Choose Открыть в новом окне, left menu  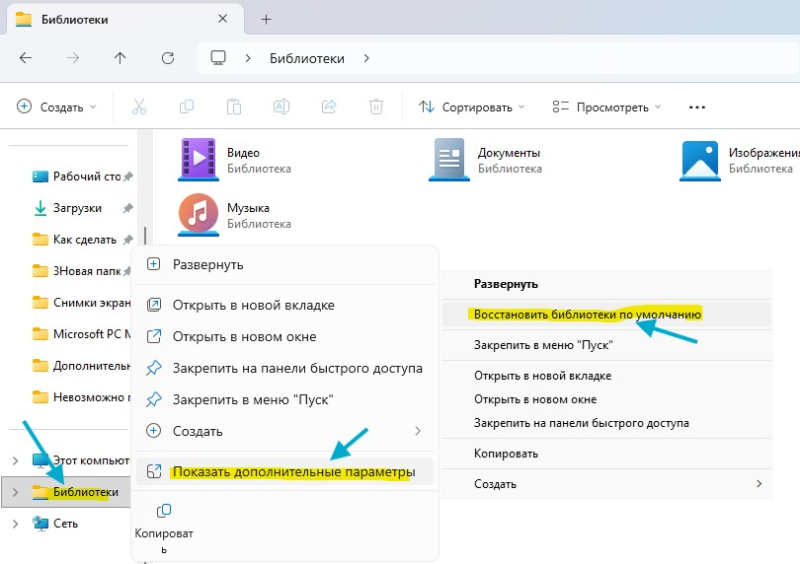point(285,337)
